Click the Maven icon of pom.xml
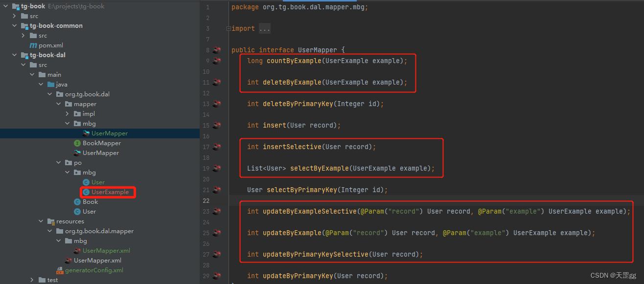The image size is (644, 284). [33, 45]
